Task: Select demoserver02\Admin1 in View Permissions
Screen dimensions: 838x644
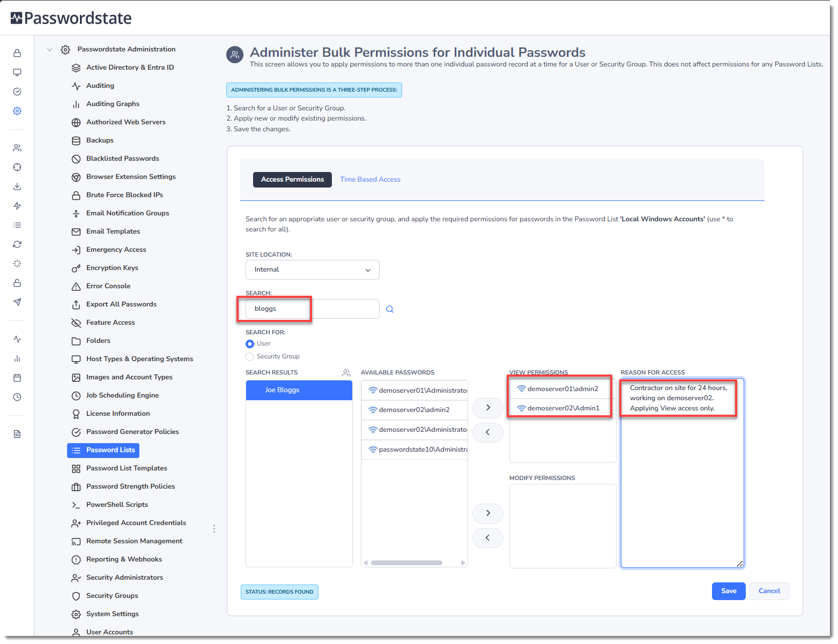Action: (x=563, y=408)
